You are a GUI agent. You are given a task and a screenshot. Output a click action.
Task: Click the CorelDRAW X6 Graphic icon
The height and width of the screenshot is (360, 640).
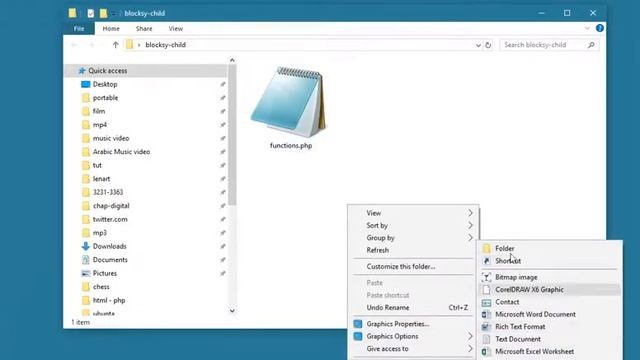(486, 289)
